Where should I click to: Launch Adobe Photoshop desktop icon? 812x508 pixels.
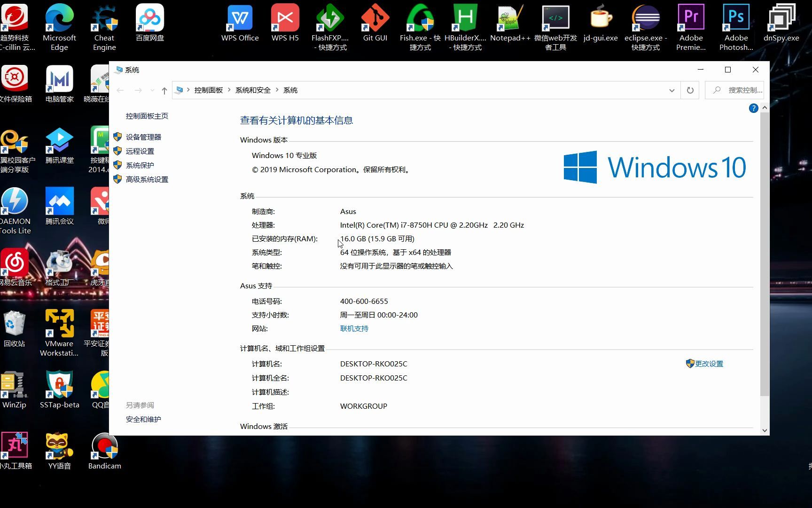(x=736, y=27)
